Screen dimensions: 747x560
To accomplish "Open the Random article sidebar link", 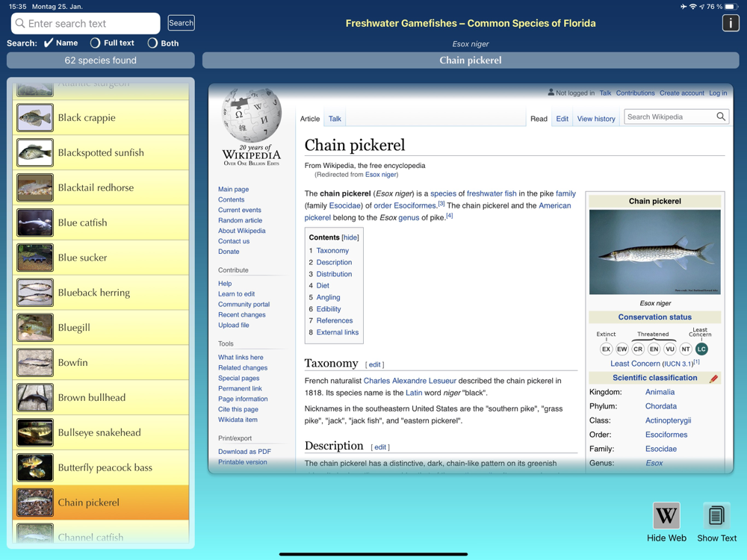I will click(x=240, y=220).
